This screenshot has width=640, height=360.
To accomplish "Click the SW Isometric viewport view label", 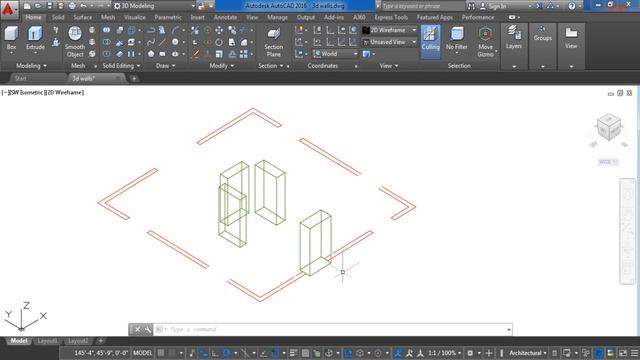I will click(26, 93).
